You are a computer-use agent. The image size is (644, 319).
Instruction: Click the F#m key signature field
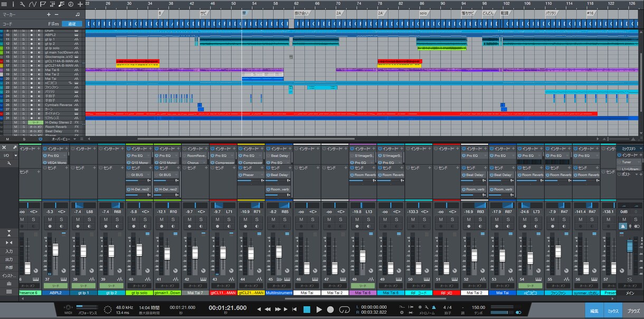(x=53, y=24)
